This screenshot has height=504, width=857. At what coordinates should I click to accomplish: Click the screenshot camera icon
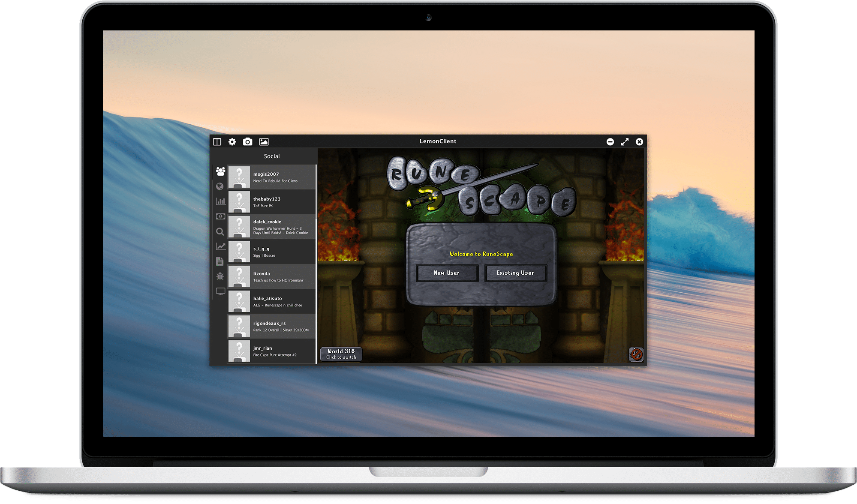[247, 141]
